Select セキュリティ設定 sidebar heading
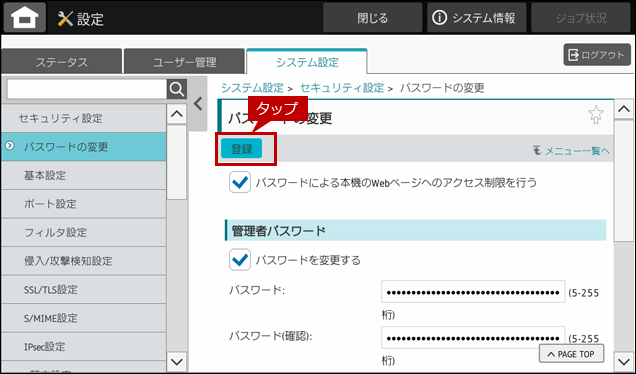This screenshot has height=374, width=636. [84, 118]
